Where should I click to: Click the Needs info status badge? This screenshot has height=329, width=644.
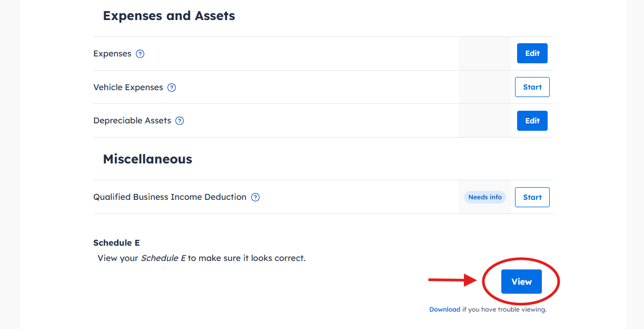[x=485, y=197]
